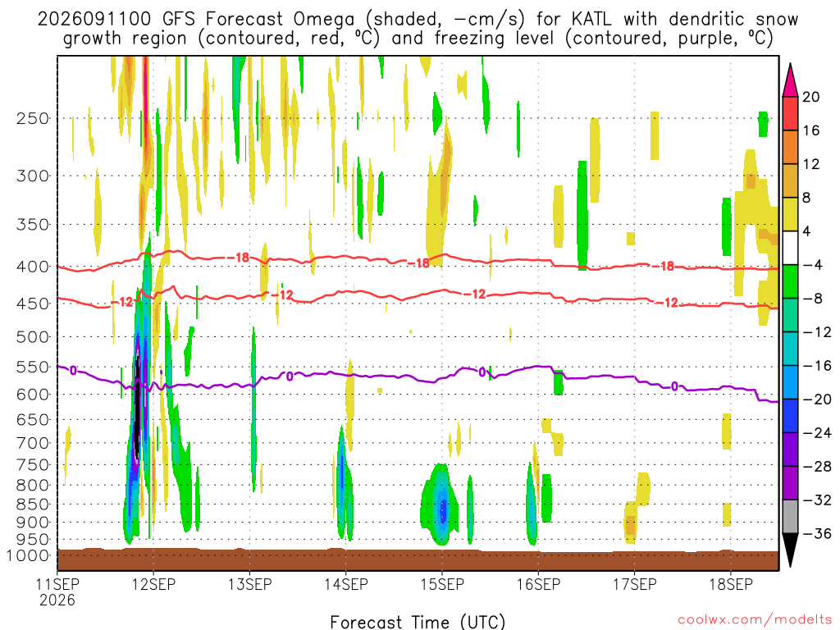Click the red -12 contour label near 15SEP

(x=475, y=294)
